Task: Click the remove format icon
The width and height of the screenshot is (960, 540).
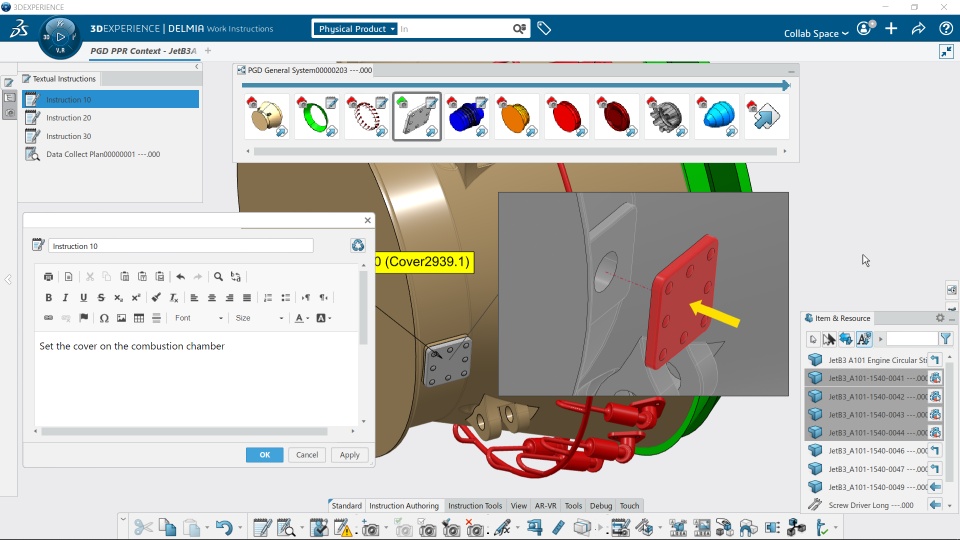Action: [174, 298]
